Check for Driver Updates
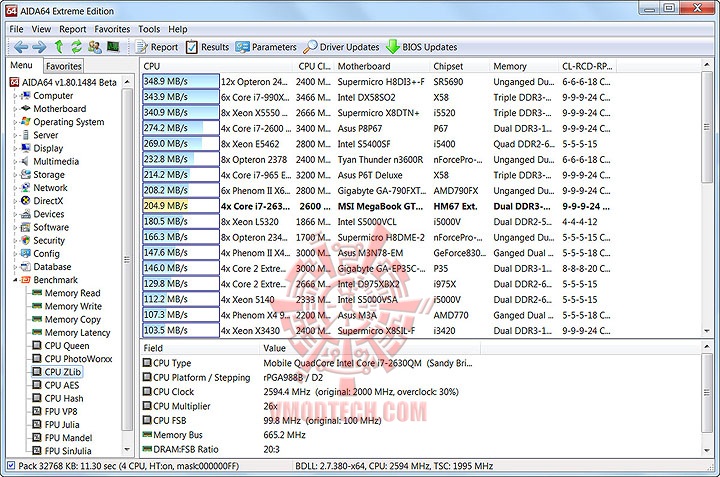This screenshot has width=720, height=477. [x=341, y=47]
